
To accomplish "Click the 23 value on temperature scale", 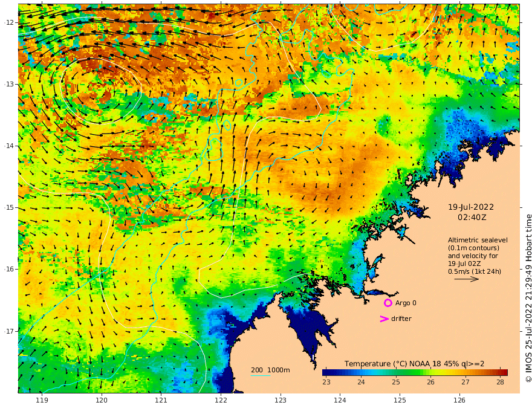I will tap(326, 382).
